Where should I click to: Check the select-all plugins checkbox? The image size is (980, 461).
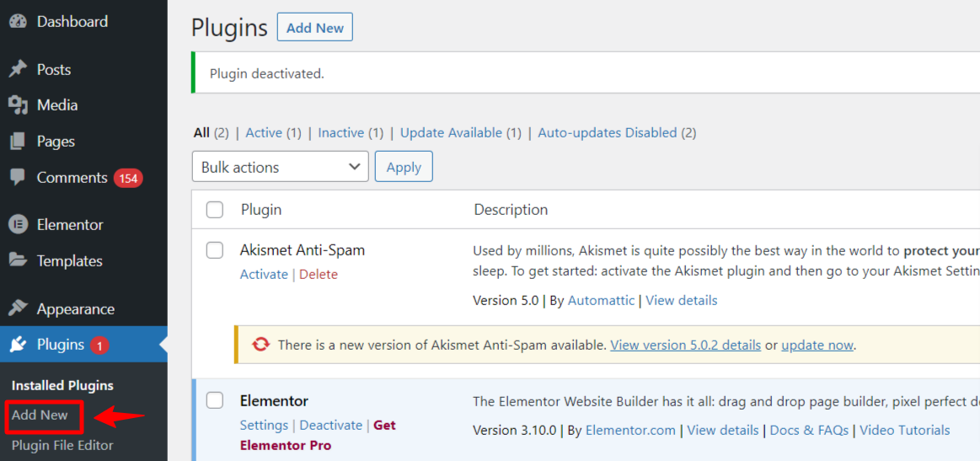coord(214,210)
